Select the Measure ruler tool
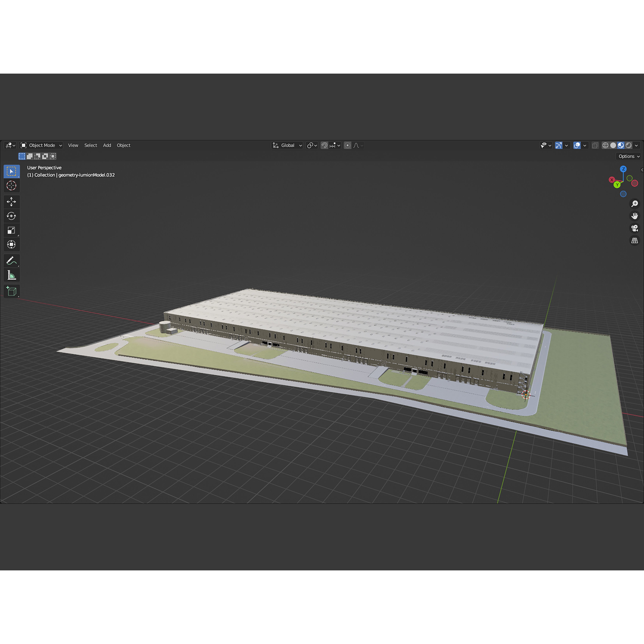Image resolution: width=644 pixels, height=644 pixels. coord(11,275)
